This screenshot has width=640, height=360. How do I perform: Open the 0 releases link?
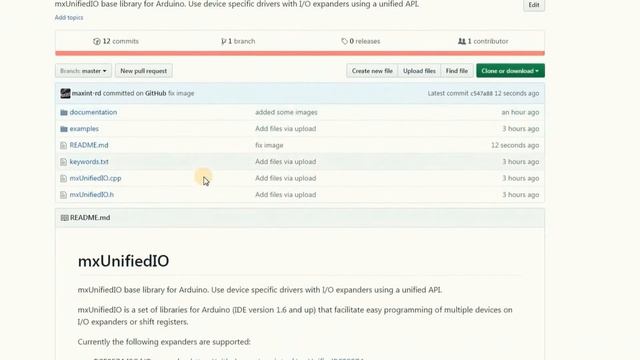[x=361, y=41]
